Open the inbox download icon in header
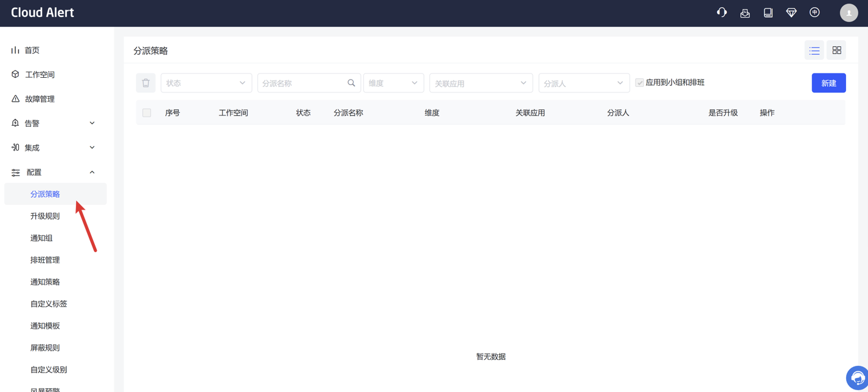This screenshot has height=392, width=868. point(745,13)
